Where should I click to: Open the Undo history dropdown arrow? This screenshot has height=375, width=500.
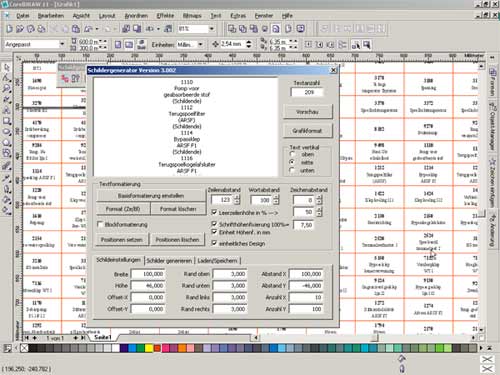[x=97, y=29]
